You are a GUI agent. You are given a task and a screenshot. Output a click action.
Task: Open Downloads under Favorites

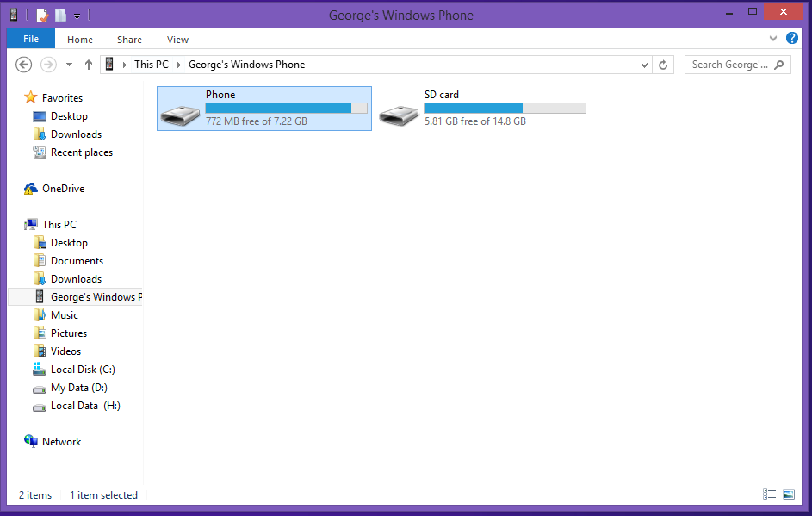(76, 134)
